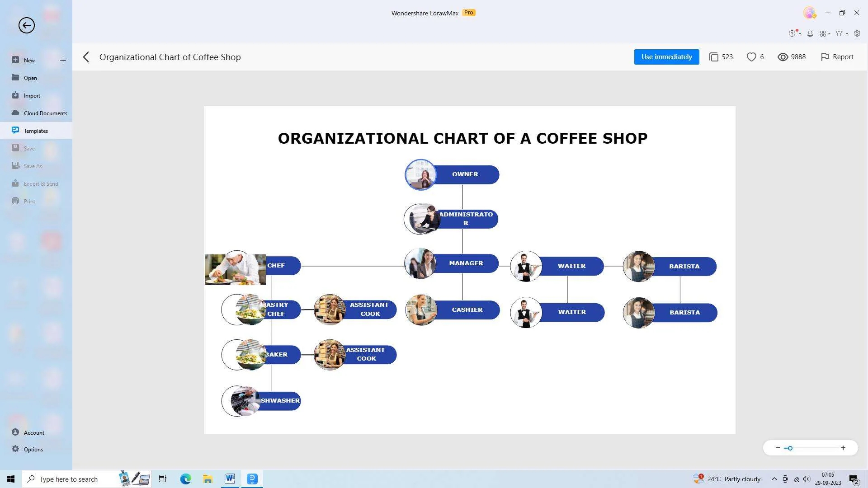This screenshot has height=488, width=868.
Task: Select Import in the left sidebar
Action: coord(32,95)
